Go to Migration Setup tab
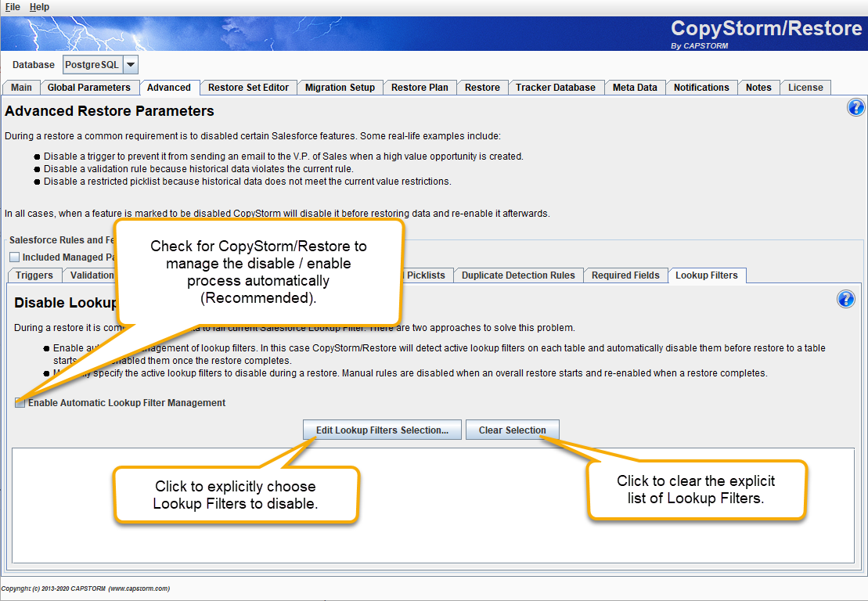This screenshot has height=601, width=868. (x=340, y=88)
